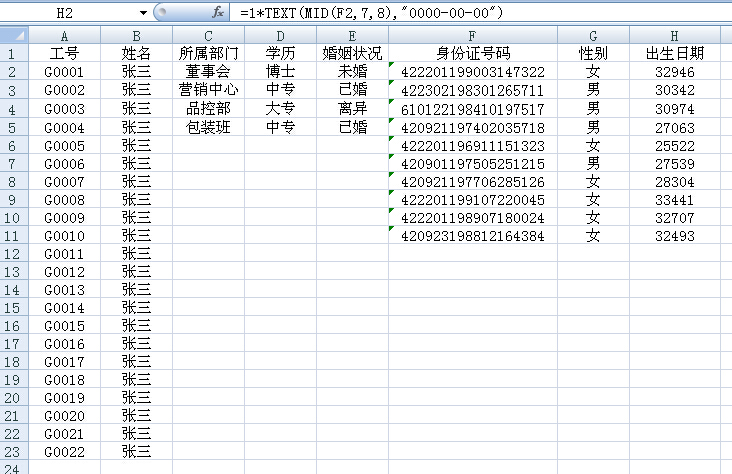Click the 营销中心 department cell

tap(208, 90)
